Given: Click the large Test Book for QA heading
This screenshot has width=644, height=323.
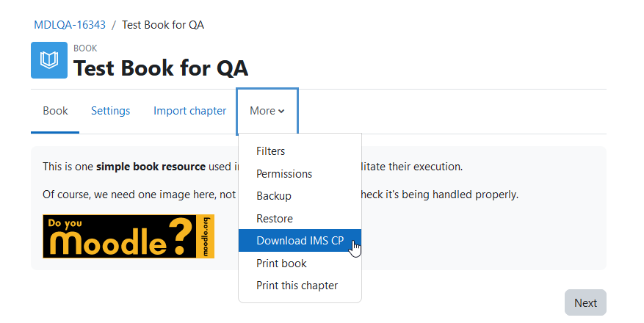Looking at the screenshot, I should click(x=161, y=68).
